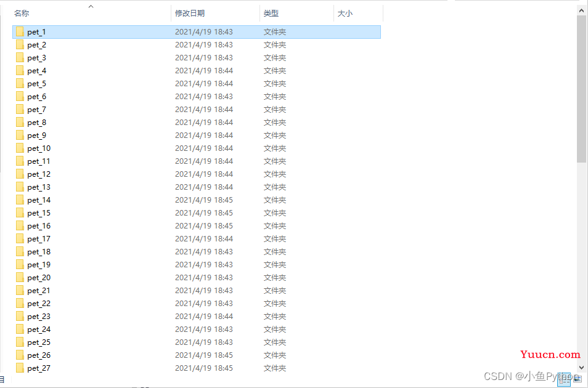Click the date cell of pet_11
This screenshot has width=588, height=388.
[x=203, y=161]
